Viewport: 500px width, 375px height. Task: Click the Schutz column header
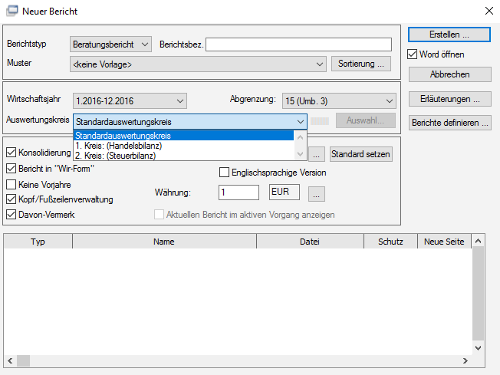coord(390,241)
